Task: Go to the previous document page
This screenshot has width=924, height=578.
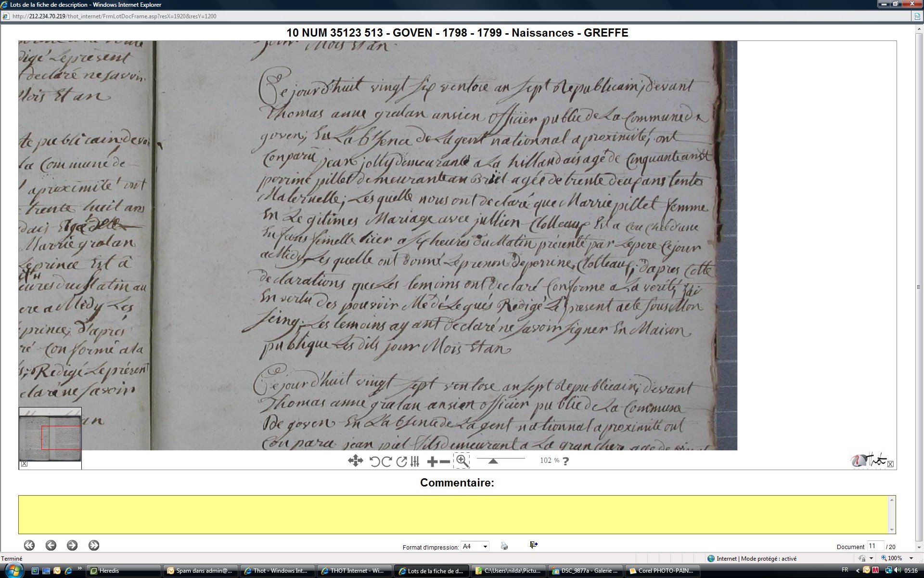Action: pyautogui.click(x=51, y=545)
